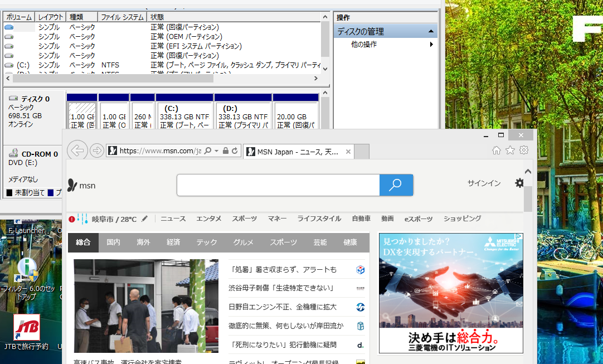Open the featured news photo of officials

[x=146, y=306]
